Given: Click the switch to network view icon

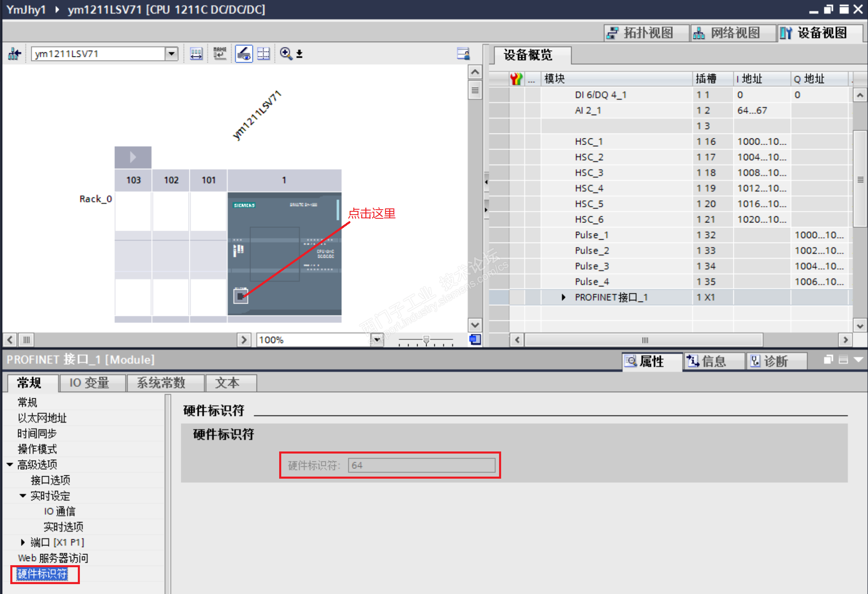Looking at the screenshot, I should 15,54.
